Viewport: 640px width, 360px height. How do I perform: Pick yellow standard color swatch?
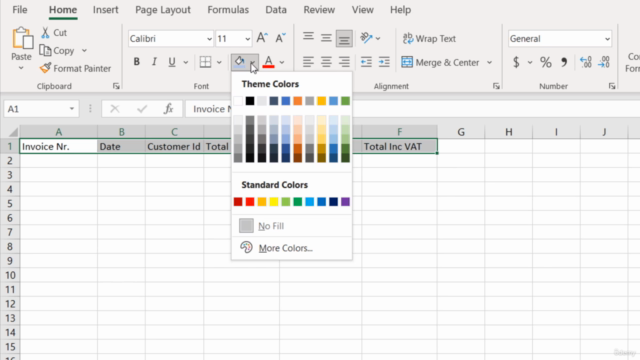pos(273,202)
